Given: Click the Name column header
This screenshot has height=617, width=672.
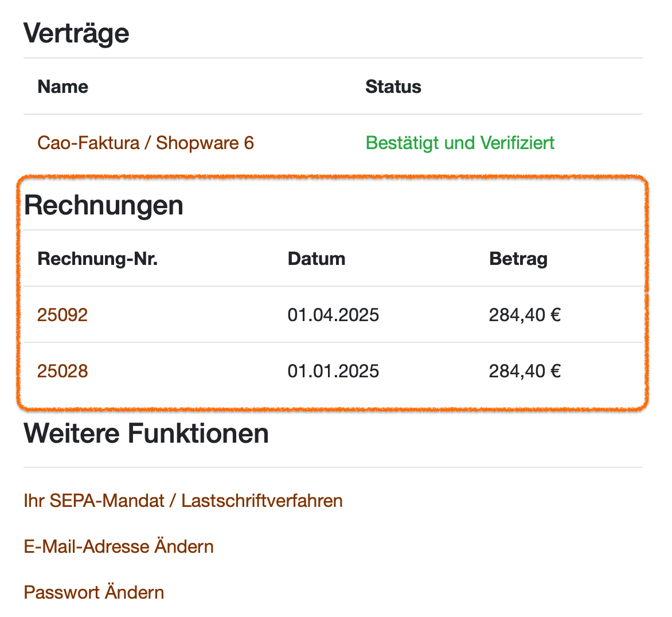Looking at the screenshot, I should 63,87.
